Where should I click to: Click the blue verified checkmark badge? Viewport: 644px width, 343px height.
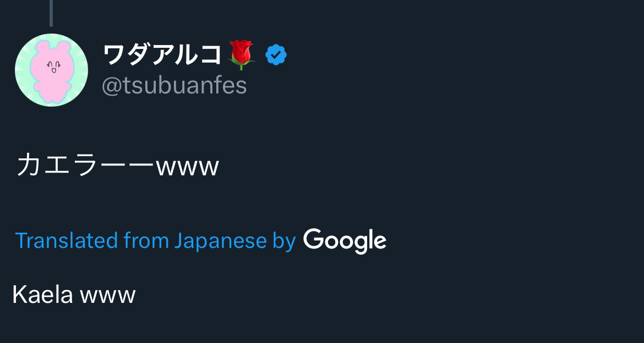[276, 55]
